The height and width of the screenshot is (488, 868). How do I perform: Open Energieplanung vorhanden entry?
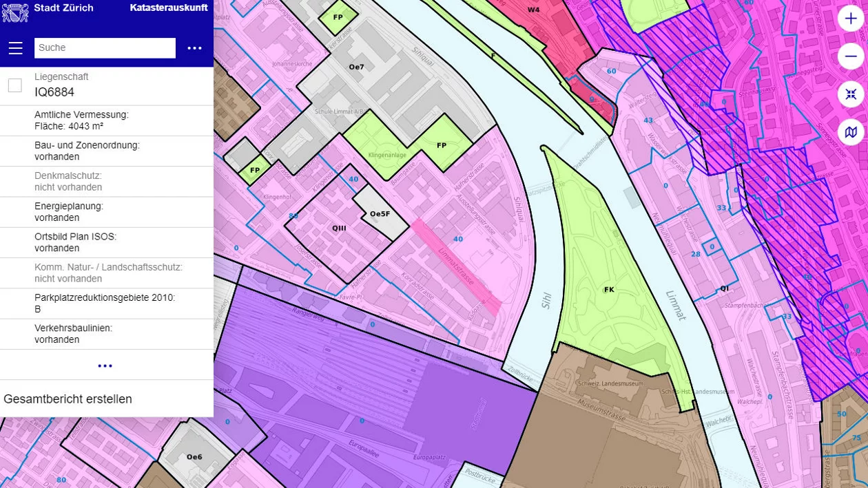(107, 211)
